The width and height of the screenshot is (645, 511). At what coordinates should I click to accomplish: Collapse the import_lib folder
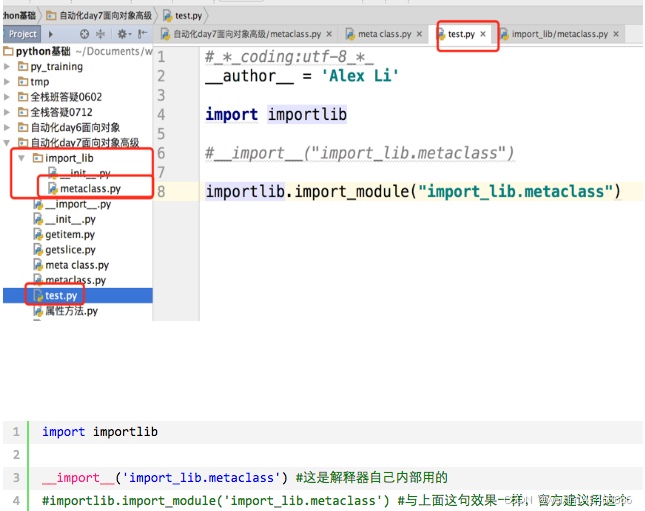[x=22, y=158]
